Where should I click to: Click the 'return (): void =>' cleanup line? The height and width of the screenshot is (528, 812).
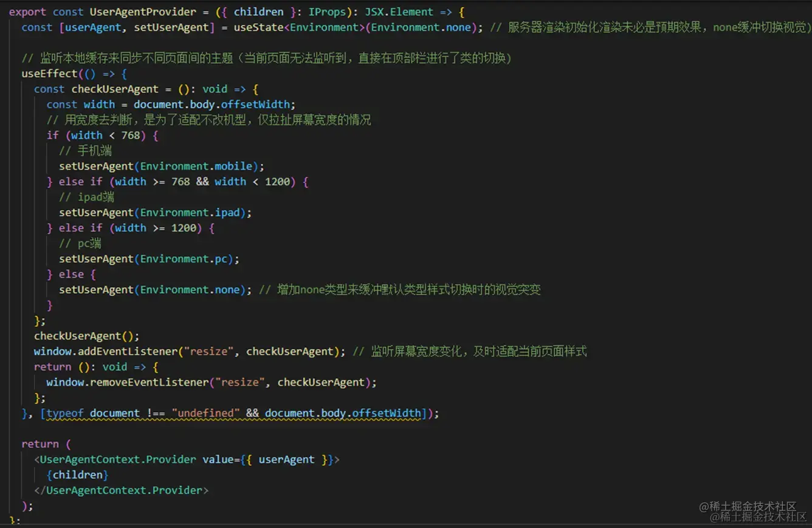pos(96,367)
